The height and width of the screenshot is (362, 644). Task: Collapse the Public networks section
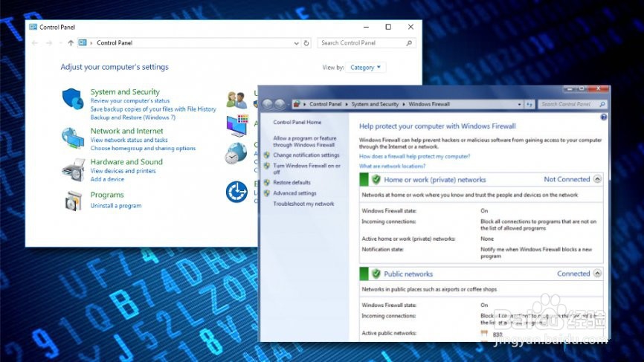pos(597,274)
